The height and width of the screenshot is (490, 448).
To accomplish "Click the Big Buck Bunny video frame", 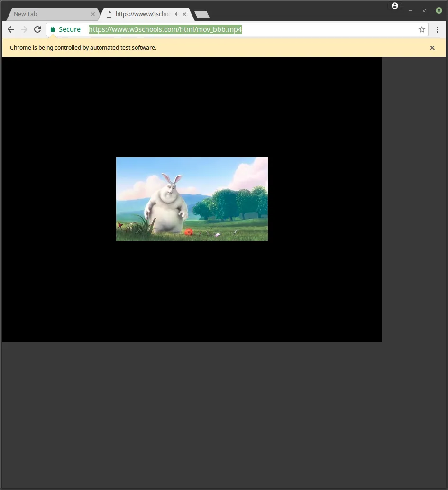I will (192, 199).
